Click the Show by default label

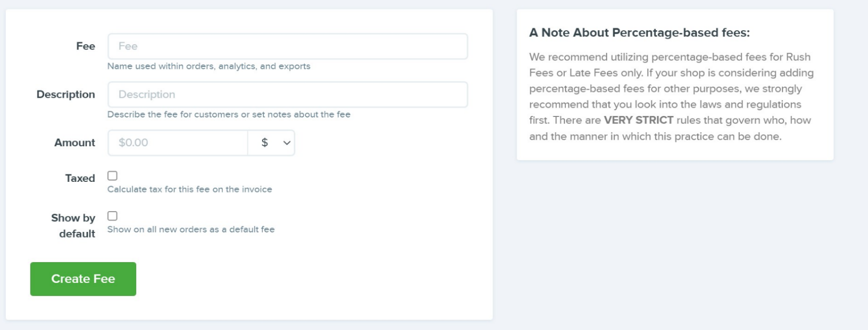[73, 226]
